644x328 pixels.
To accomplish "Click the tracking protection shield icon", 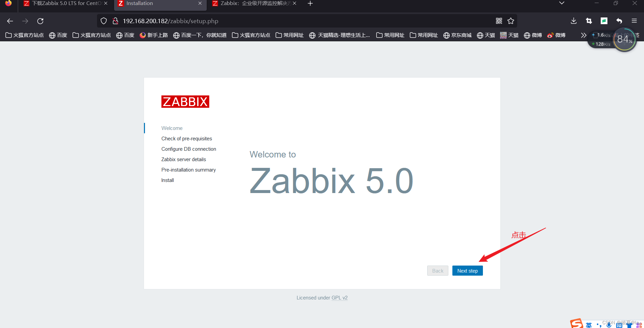I will pos(104,21).
